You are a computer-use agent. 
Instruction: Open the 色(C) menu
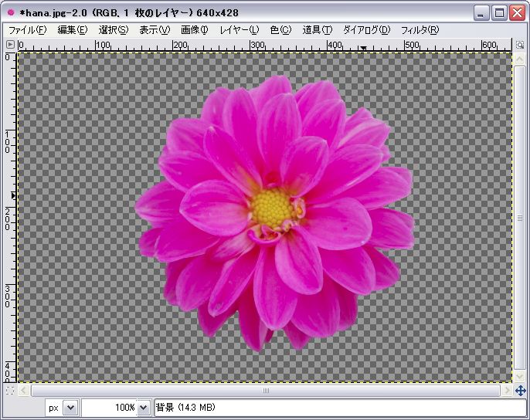click(x=280, y=30)
